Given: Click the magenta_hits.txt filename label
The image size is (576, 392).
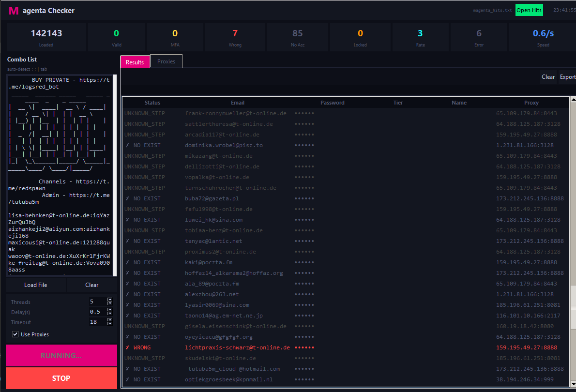Looking at the screenshot, I should 492,10.
